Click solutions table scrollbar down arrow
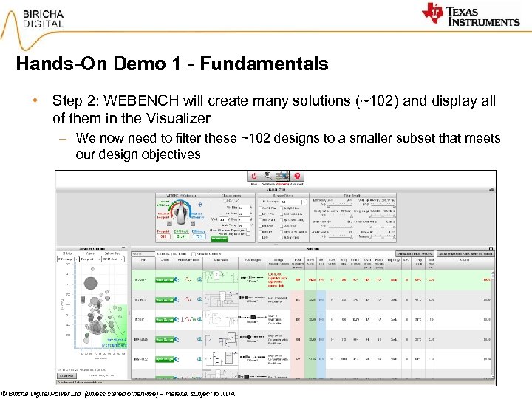Image resolution: width=532 pixels, height=399 pixels. 493,377
